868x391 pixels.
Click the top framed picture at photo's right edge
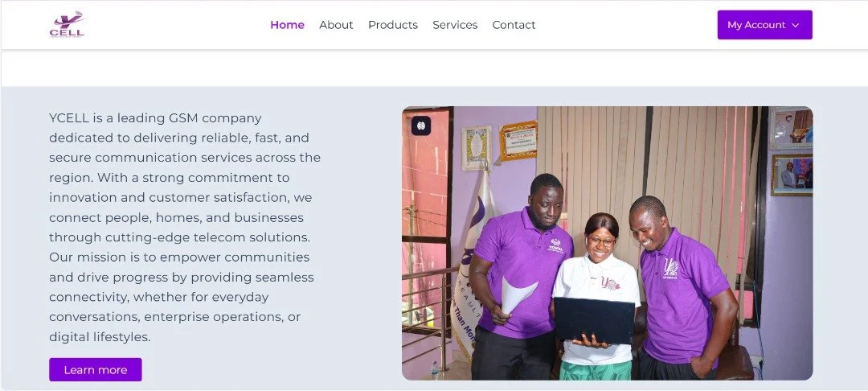tap(791, 128)
